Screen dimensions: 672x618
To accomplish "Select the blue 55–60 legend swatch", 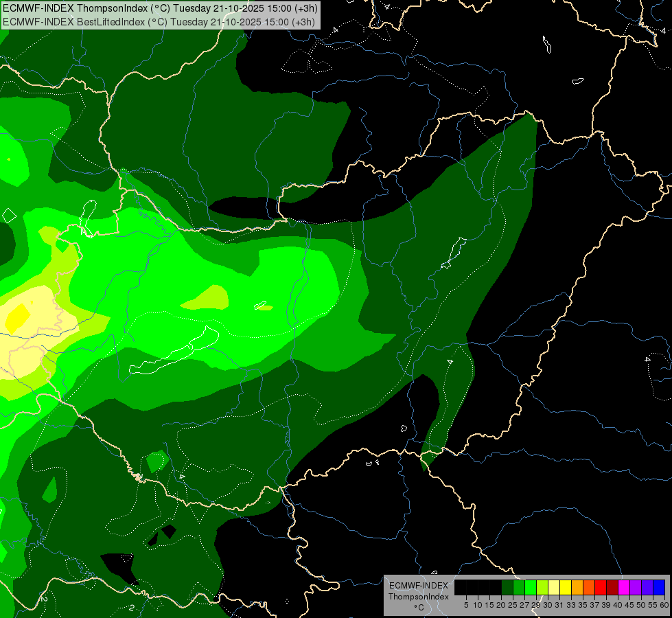I will (x=659, y=587).
